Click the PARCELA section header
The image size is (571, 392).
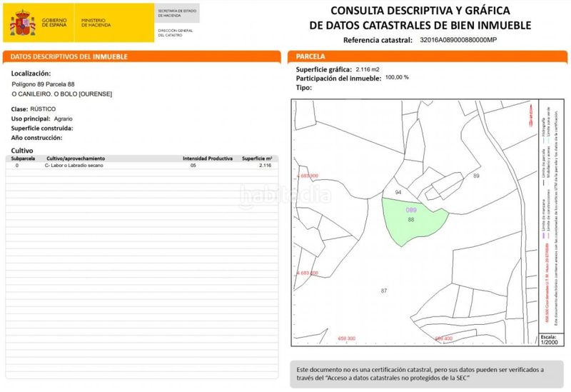click(427, 56)
